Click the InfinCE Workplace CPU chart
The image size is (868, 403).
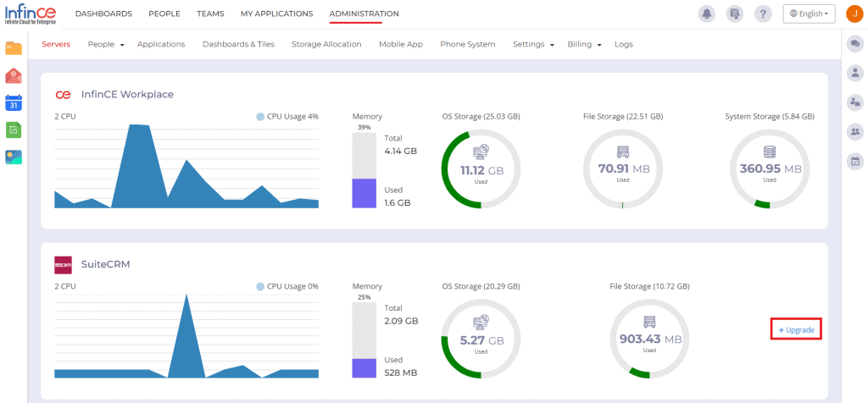[x=186, y=166]
